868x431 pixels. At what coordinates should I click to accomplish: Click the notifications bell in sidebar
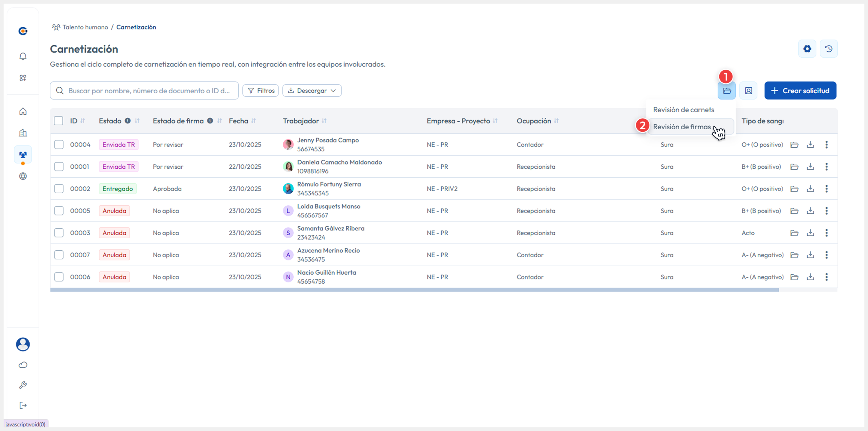coord(23,56)
